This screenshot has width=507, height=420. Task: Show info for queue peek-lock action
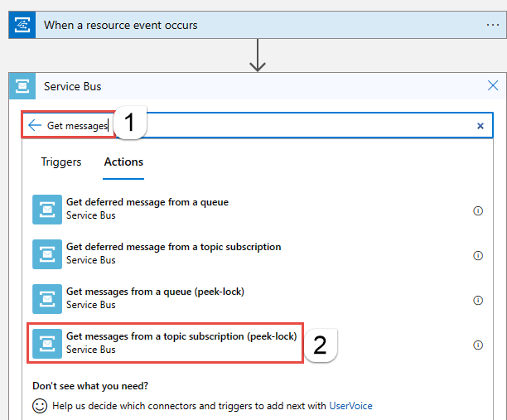(x=478, y=301)
